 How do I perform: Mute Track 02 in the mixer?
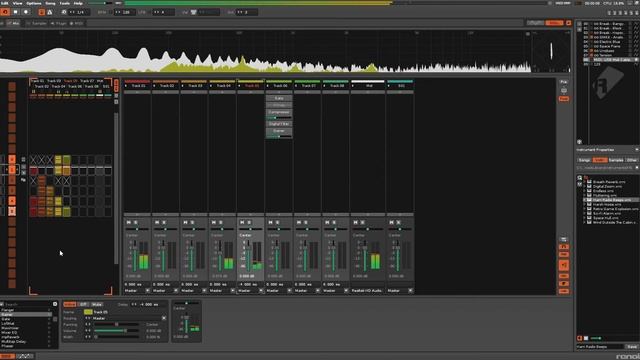pyautogui.click(x=157, y=222)
